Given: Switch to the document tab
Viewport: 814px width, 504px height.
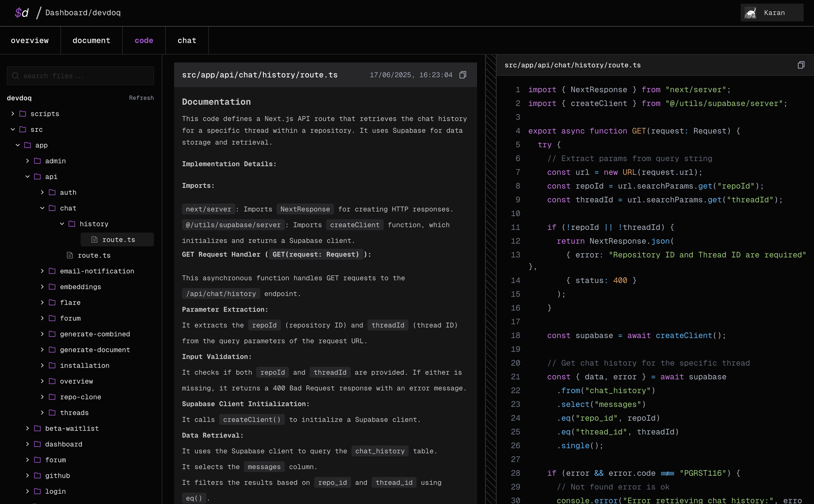Looking at the screenshot, I should click(91, 40).
